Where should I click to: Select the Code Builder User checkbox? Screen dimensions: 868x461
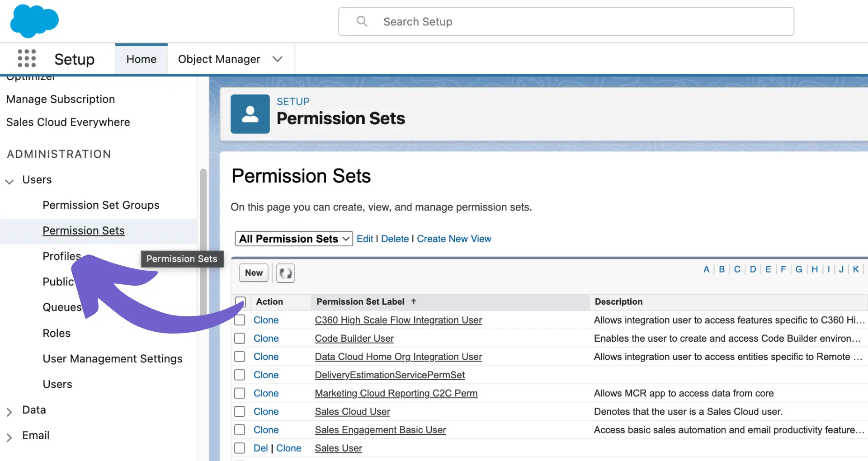pos(240,339)
